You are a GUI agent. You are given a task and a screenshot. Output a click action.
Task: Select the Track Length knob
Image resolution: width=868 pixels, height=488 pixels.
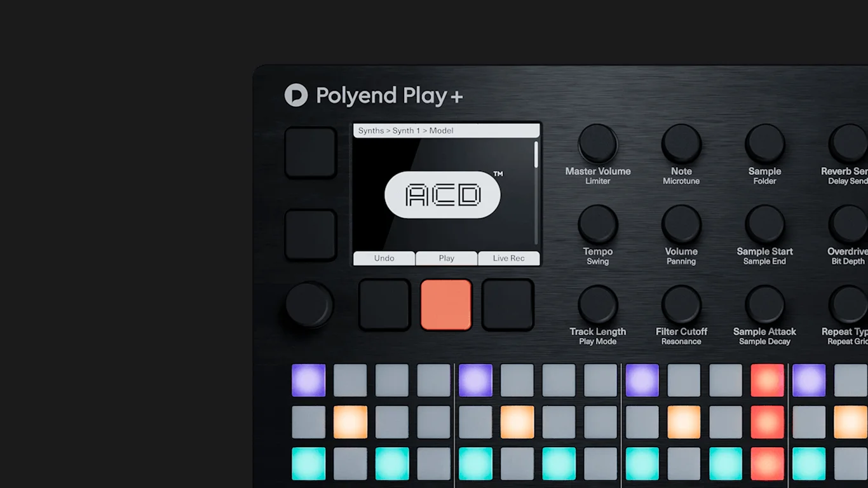click(598, 304)
